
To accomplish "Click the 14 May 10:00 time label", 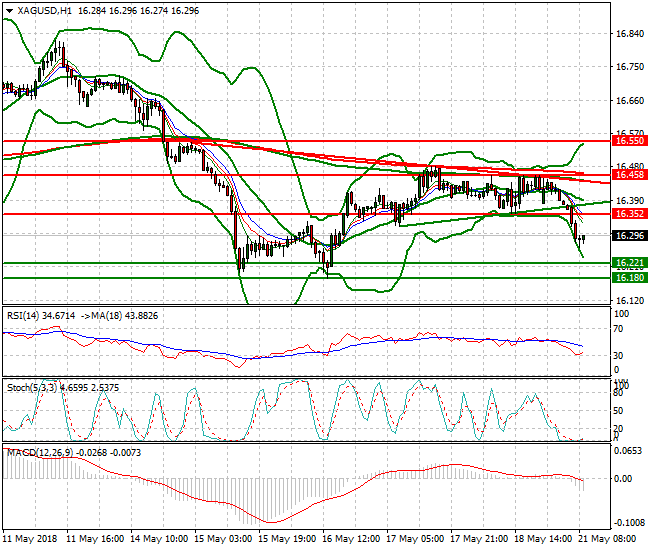I will [159, 539].
